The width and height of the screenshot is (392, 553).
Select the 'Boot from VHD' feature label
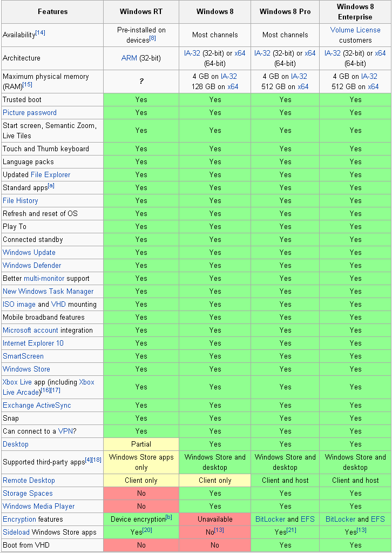coord(26,545)
